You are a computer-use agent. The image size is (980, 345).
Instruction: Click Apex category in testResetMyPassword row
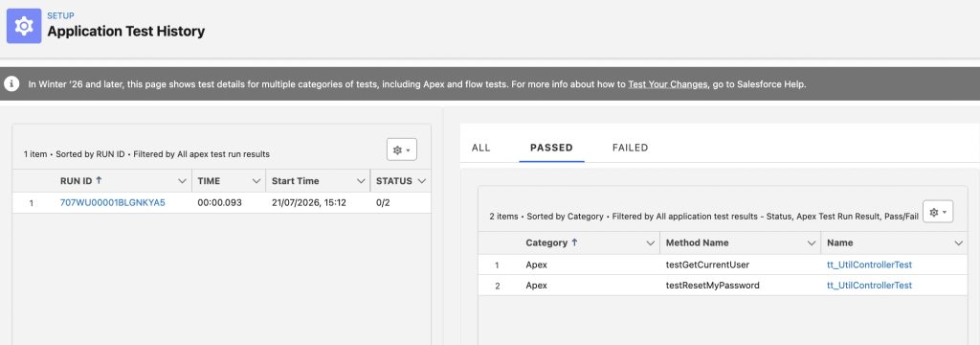(536, 286)
